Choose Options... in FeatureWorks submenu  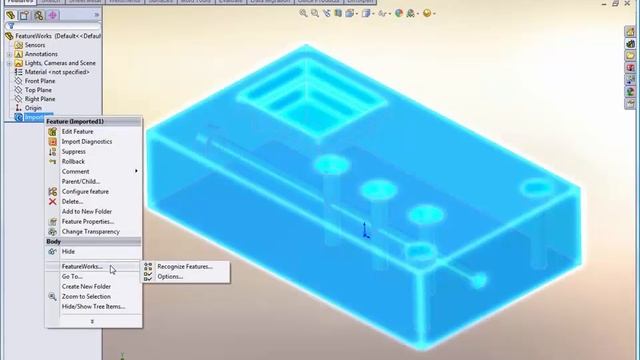[170, 277]
